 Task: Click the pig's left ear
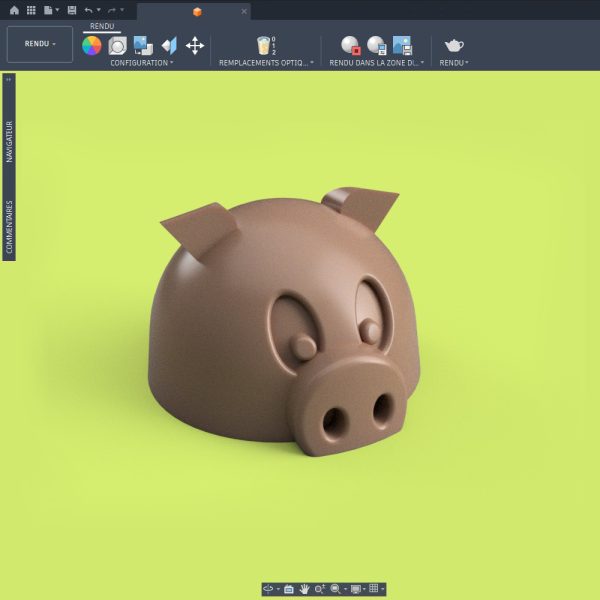tap(201, 230)
